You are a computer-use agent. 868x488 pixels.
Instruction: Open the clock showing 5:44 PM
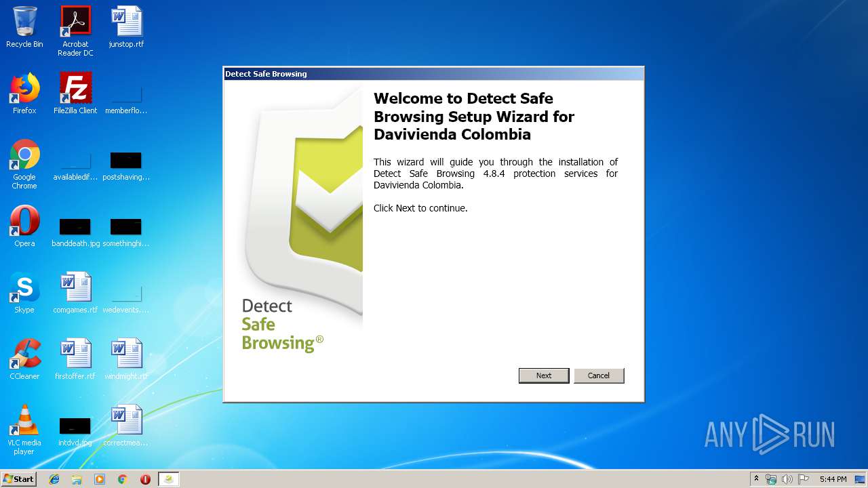click(833, 479)
